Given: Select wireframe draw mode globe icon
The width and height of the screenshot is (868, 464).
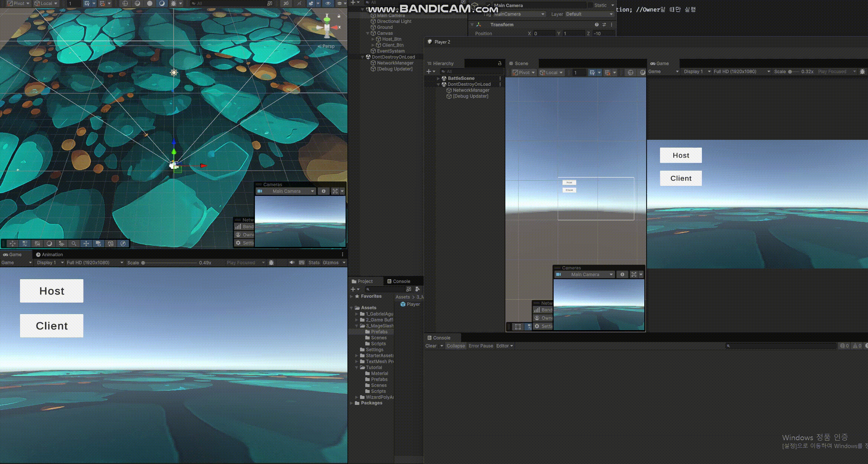Looking at the screenshot, I should pyautogui.click(x=125, y=3).
